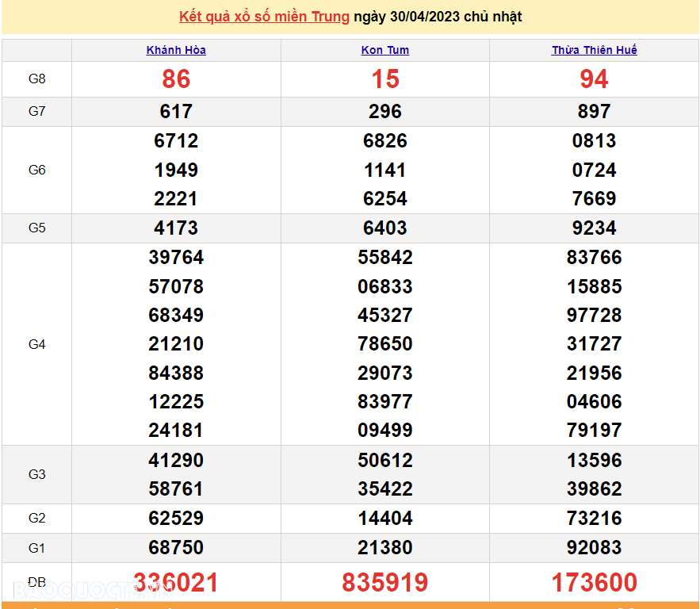Select the G4 row label

[36, 343]
